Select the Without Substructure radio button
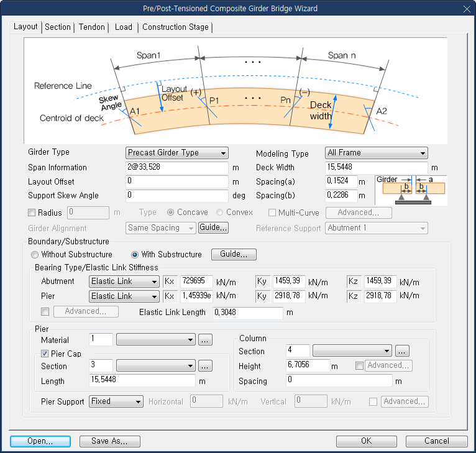 pos(35,254)
